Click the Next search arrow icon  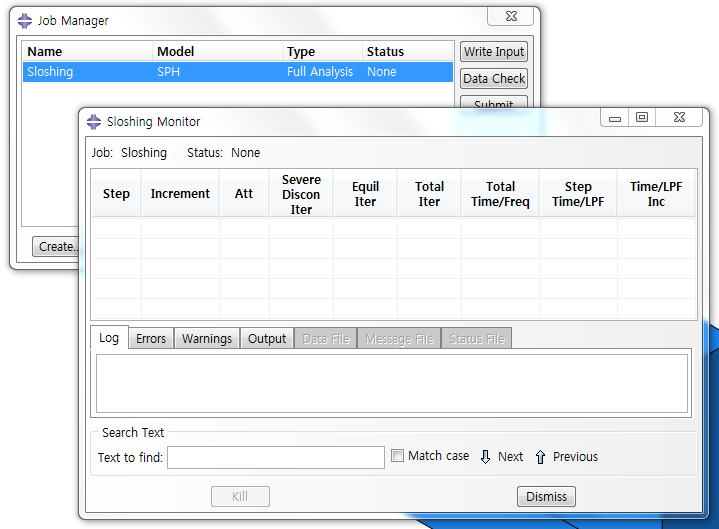point(485,457)
